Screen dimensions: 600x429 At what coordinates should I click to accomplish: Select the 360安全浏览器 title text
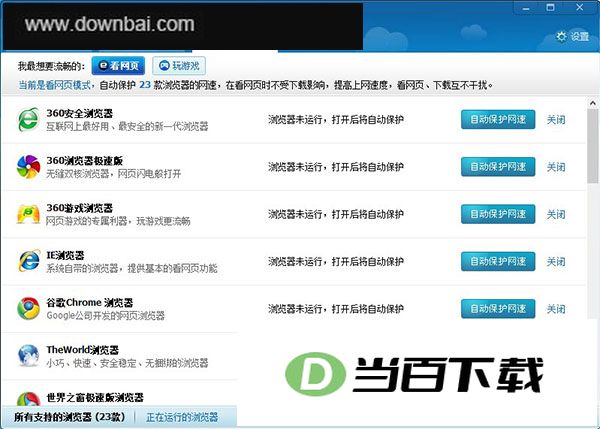pos(80,113)
